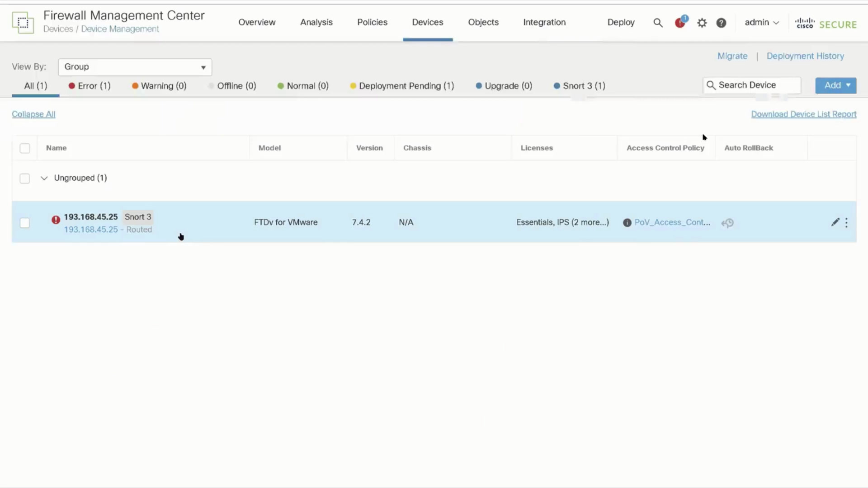
Task: Click the Auto RollBack icon in device row
Action: 727,223
